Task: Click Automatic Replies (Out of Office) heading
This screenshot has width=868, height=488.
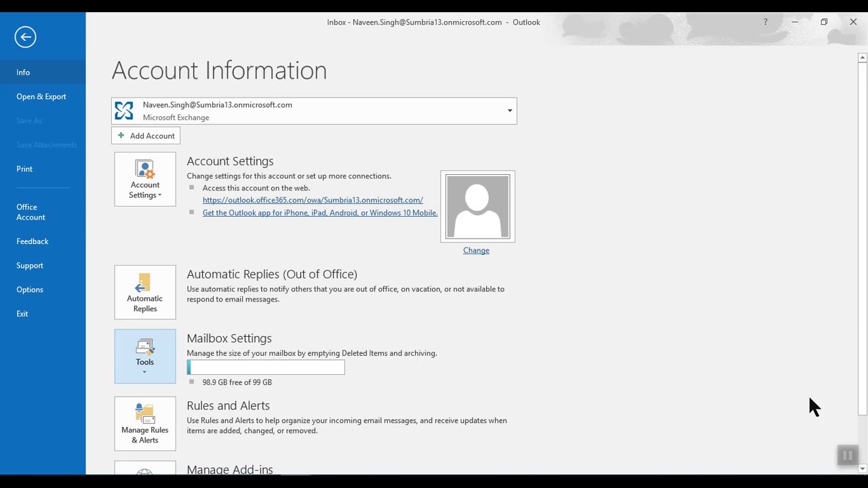Action: (x=272, y=274)
